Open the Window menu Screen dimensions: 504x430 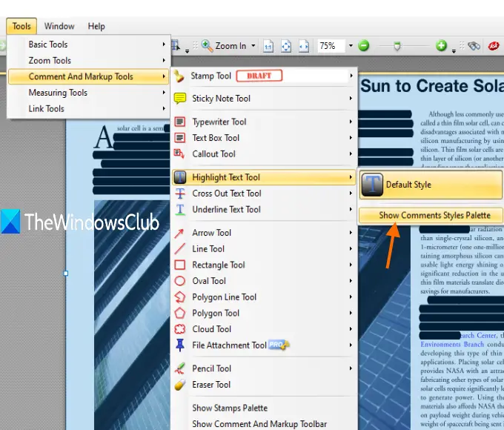59,26
